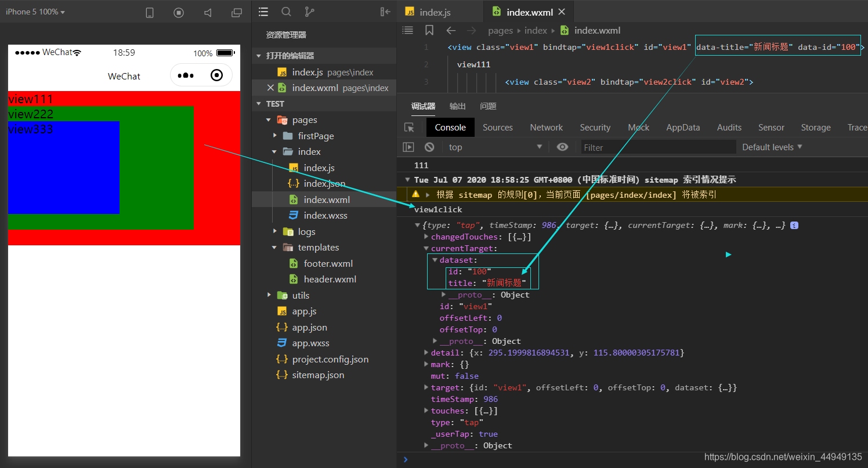Open the explorer list view icon
The height and width of the screenshot is (468, 868).
pos(263,12)
